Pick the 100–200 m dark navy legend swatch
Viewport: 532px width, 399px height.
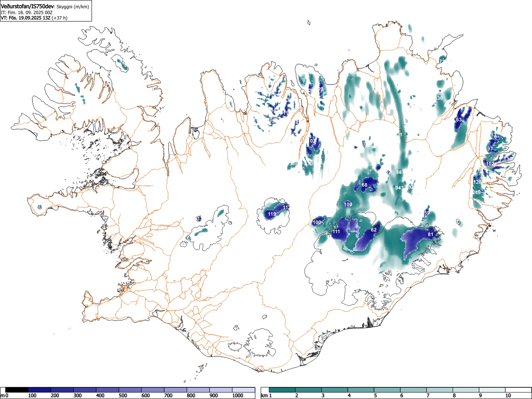pos(39,390)
